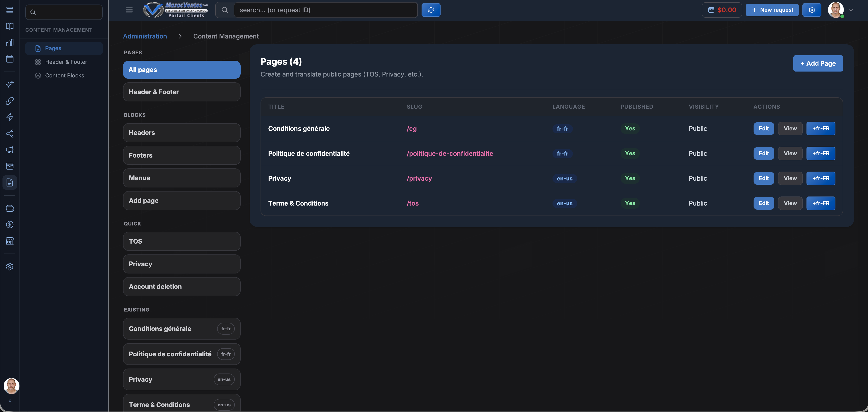Expand the fr-fr language badge for Conditions générale

(562, 128)
